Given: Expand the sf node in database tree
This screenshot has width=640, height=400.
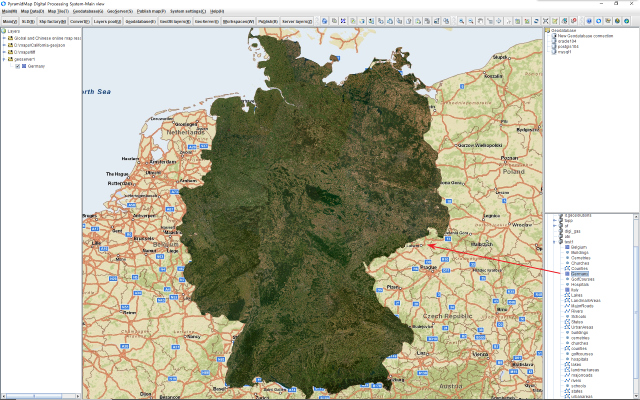Looking at the screenshot, I should pyautogui.click(x=554, y=226).
